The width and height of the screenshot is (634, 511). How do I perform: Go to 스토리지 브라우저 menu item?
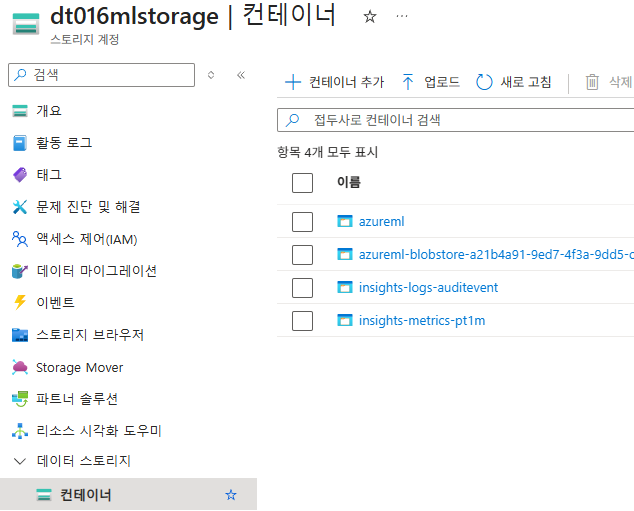click(90, 335)
